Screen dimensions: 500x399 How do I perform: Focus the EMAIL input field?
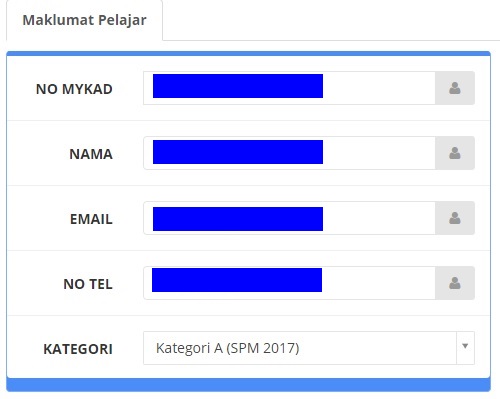289,218
